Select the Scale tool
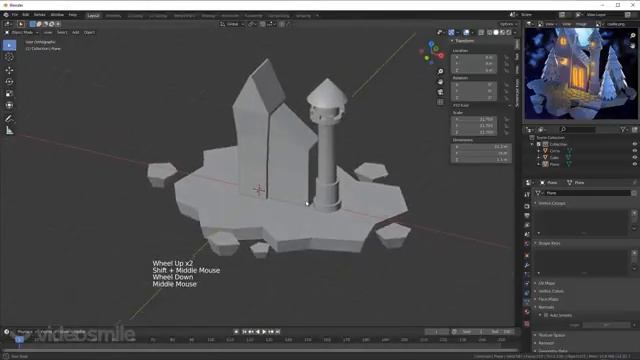The image size is (640, 360). (x=9, y=93)
